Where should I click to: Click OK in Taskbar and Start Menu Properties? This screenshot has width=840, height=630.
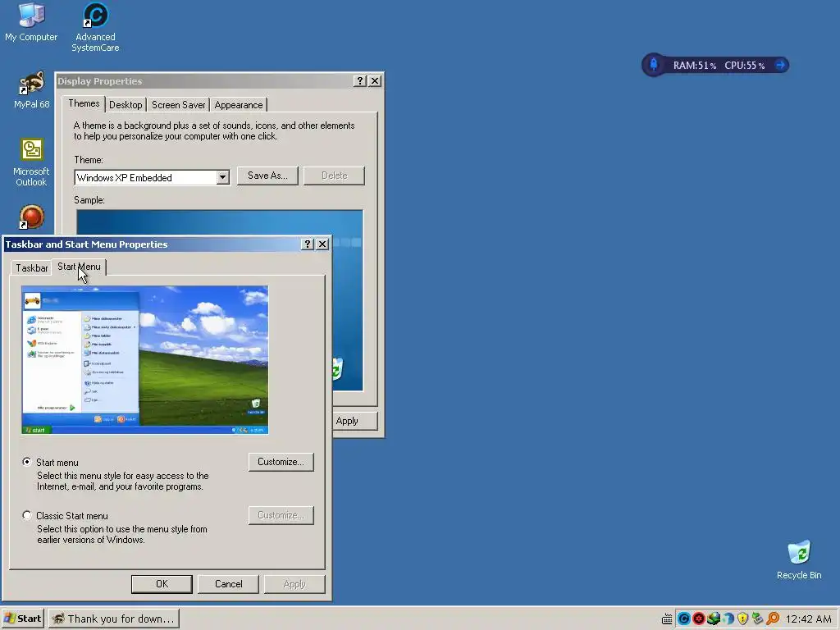[162, 584]
